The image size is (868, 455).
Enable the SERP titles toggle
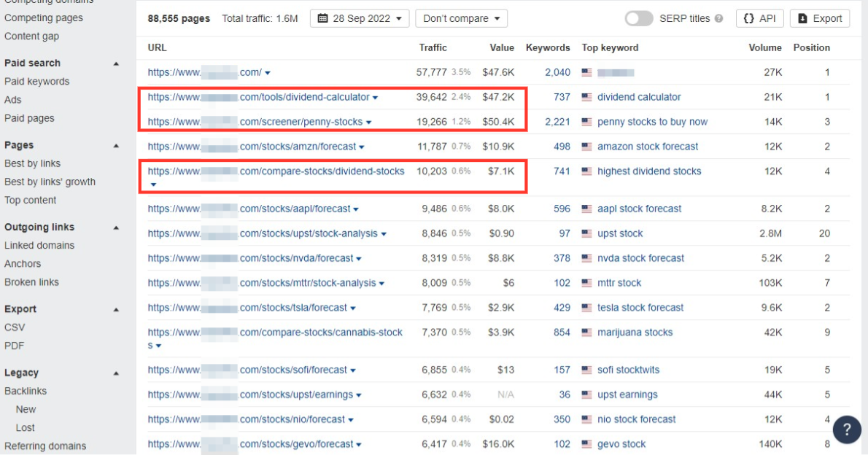(x=638, y=18)
